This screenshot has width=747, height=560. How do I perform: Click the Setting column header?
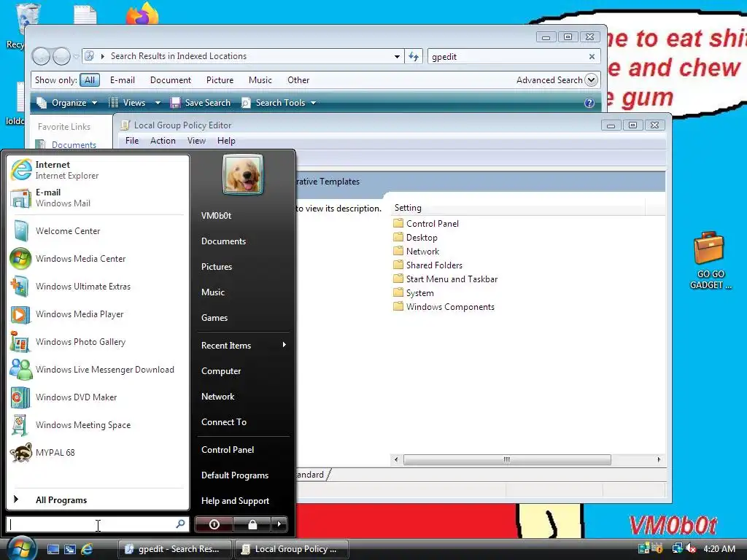pos(518,208)
